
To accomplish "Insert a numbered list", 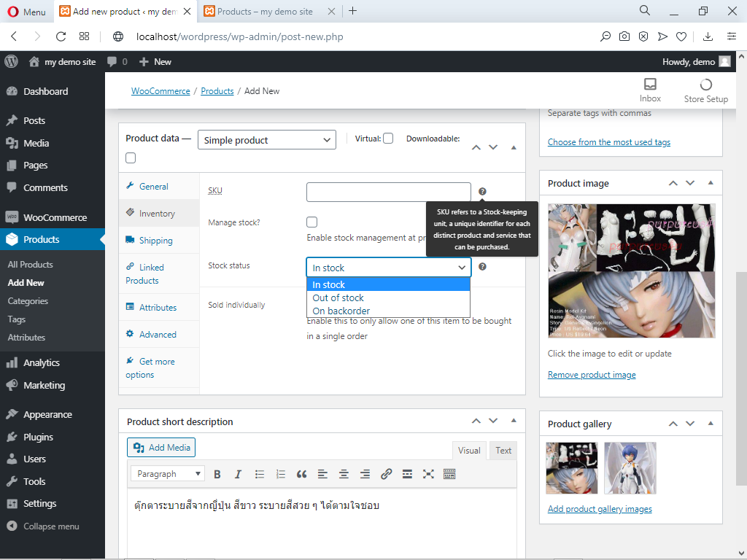I will [x=281, y=474].
